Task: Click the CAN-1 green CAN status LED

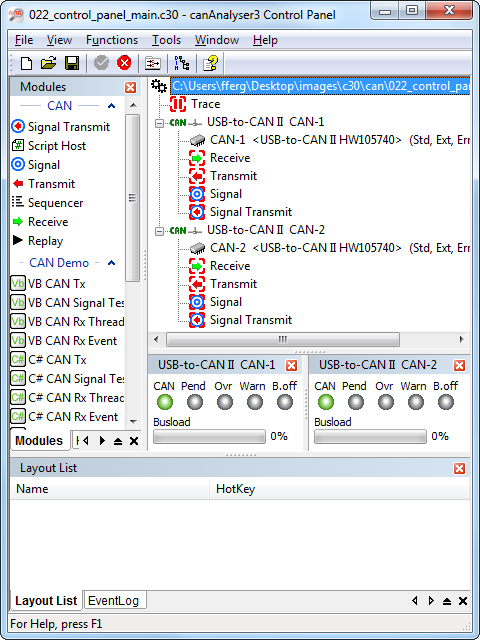Action: click(165, 402)
